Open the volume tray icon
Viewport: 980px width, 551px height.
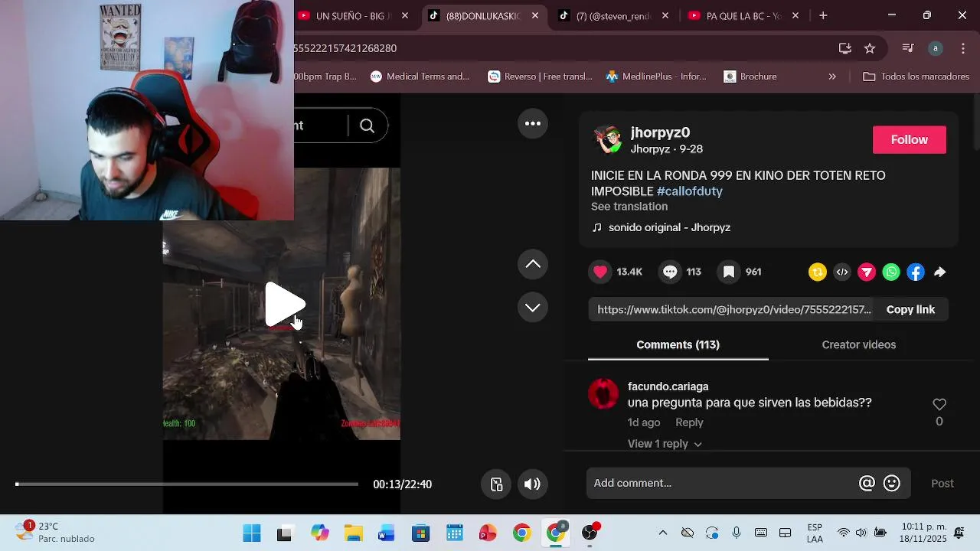pyautogui.click(x=861, y=533)
